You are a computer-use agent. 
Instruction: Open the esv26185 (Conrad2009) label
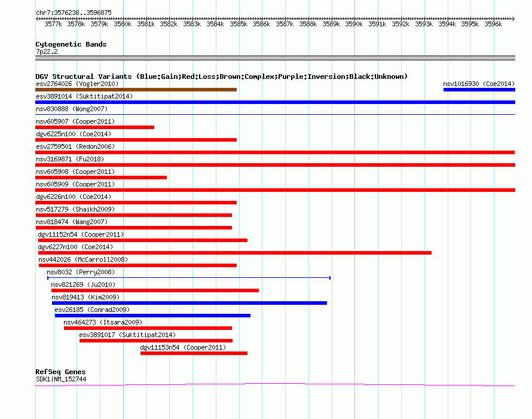tap(92, 310)
